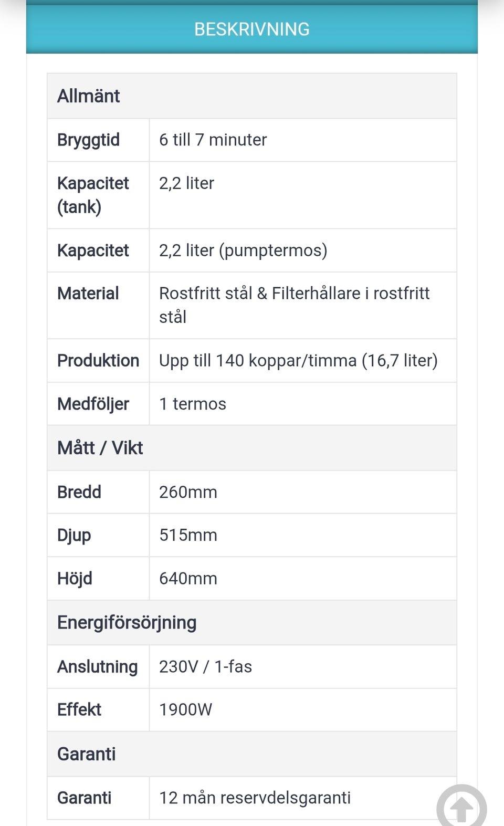Tap the scroll-to-top arrow icon
The width and height of the screenshot is (504, 826).
point(461,807)
